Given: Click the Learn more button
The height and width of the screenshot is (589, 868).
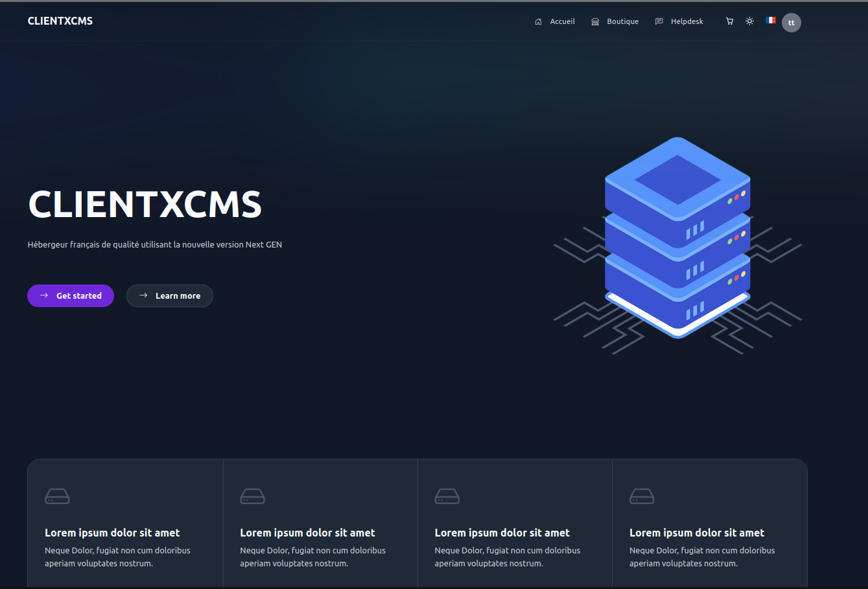Looking at the screenshot, I should (x=170, y=295).
